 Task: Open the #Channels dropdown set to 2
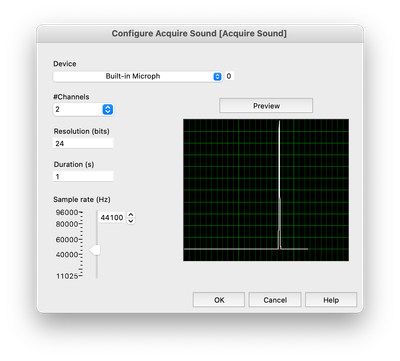[x=83, y=109]
